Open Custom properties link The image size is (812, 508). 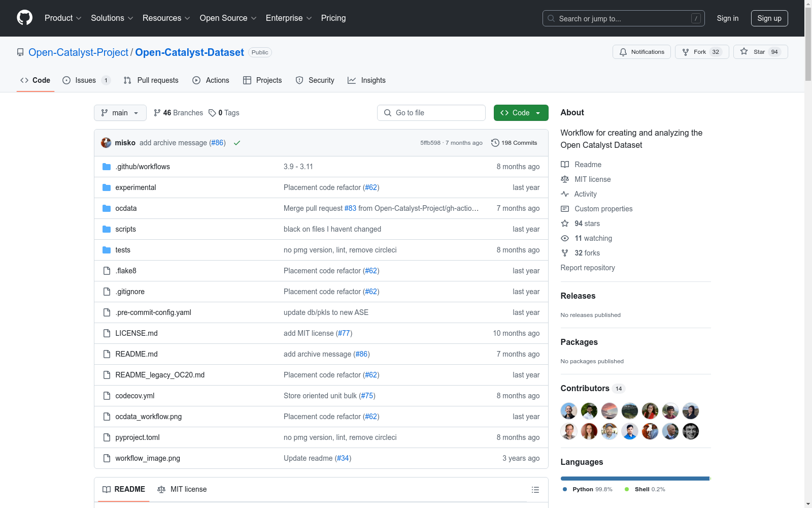pos(603,209)
